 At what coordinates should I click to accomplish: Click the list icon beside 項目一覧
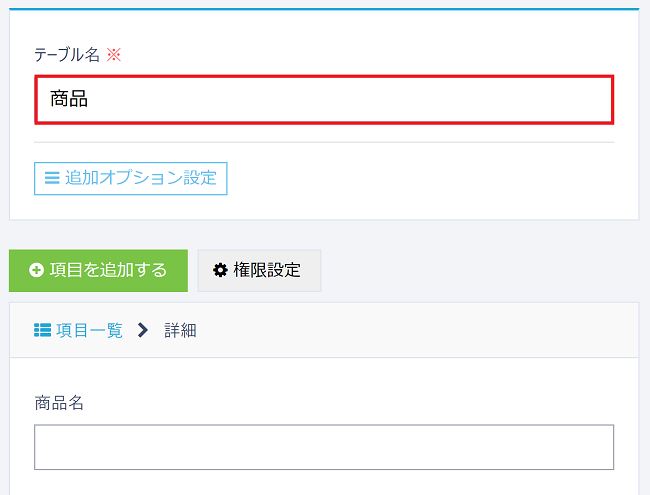pos(42,330)
